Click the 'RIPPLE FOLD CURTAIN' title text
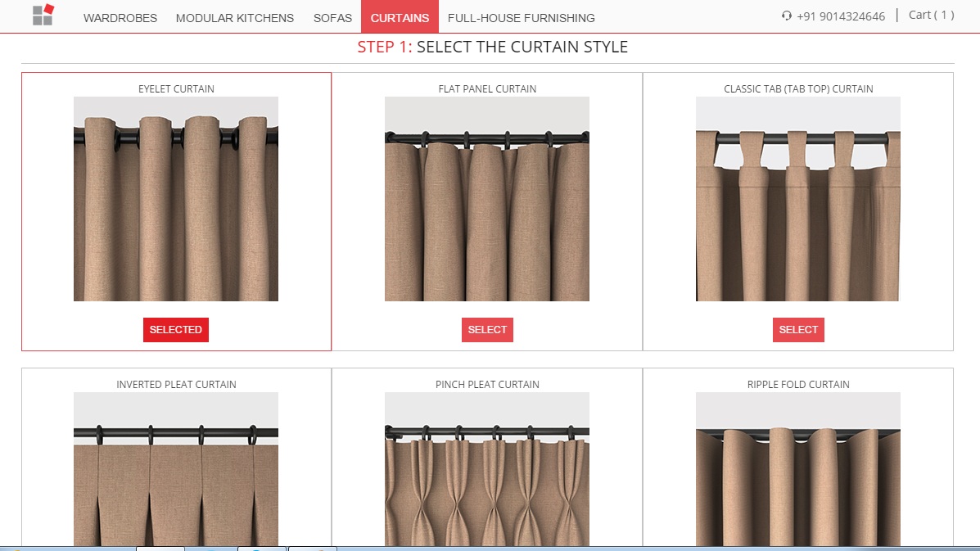The height and width of the screenshot is (551, 980). tap(798, 384)
